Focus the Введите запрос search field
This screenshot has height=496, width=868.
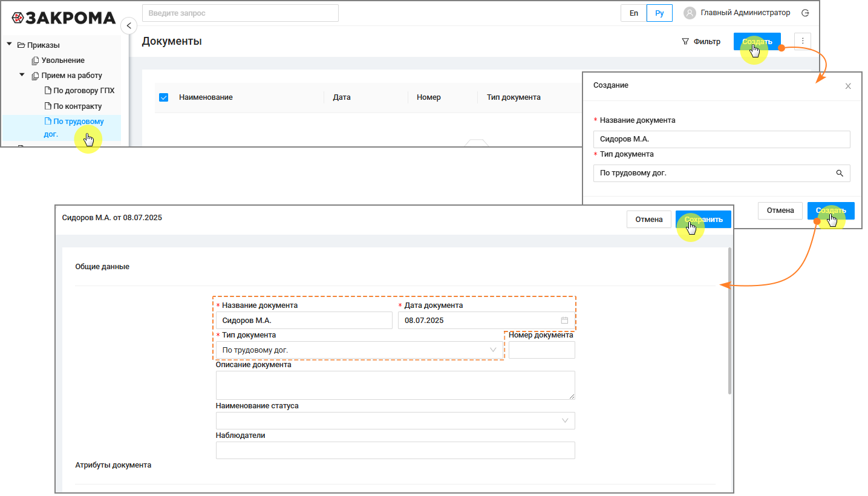click(x=240, y=13)
